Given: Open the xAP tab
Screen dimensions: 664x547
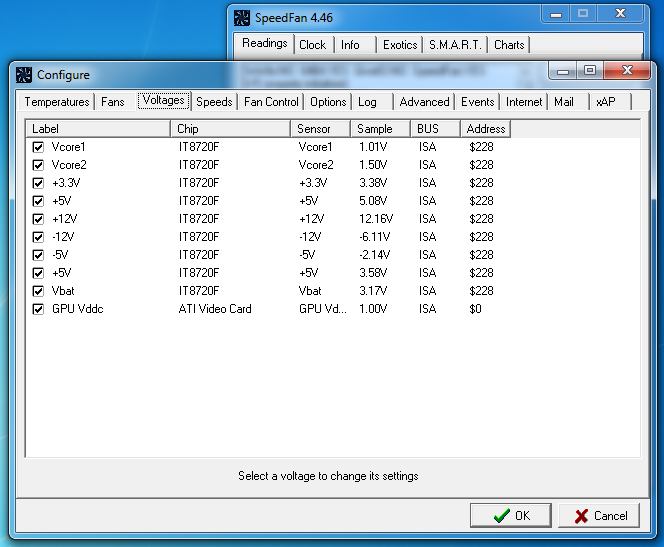Looking at the screenshot, I should click(605, 102).
